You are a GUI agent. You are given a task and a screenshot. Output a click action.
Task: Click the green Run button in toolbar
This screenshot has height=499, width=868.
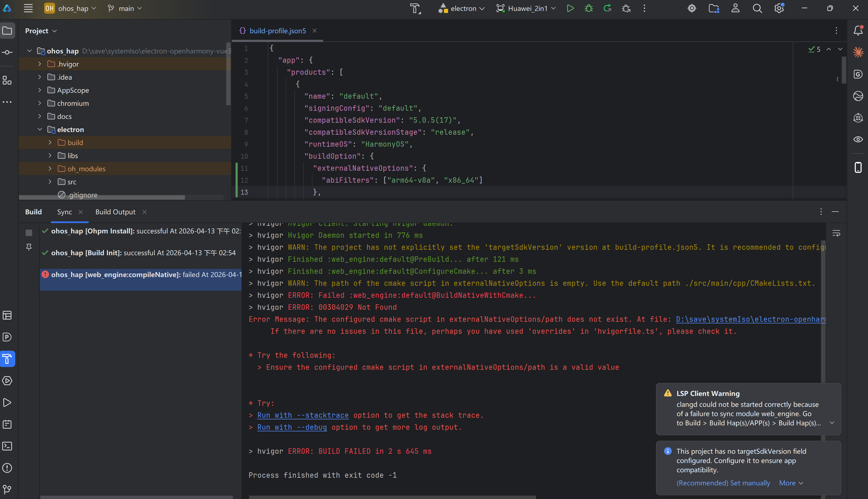click(x=570, y=8)
